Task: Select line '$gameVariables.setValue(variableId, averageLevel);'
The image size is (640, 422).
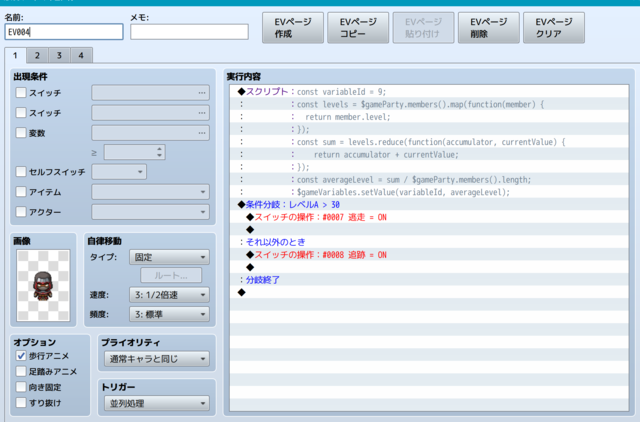Action: pos(429,192)
